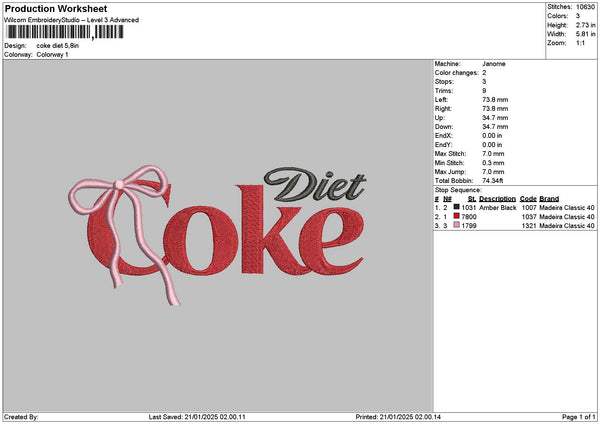Click thread number '7800'
Viewport: 600px width, 424px height.
point(469,217)
